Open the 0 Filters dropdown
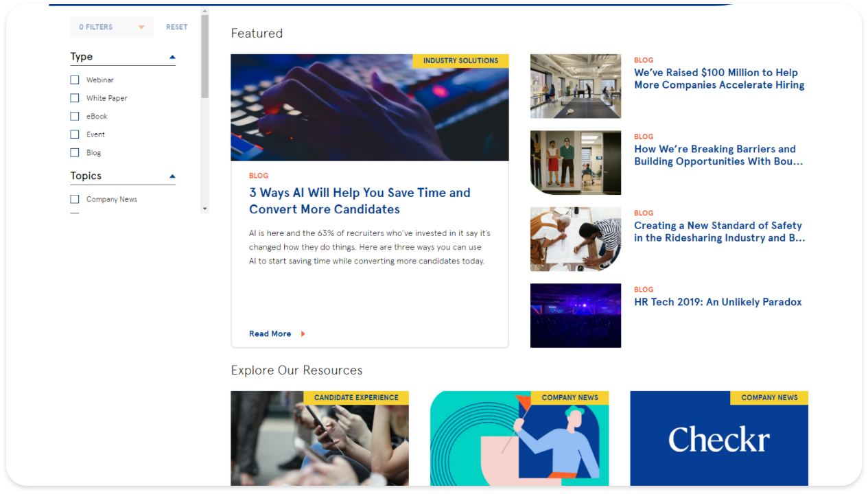This screenshot has width=868, height=494. [111, 27]
